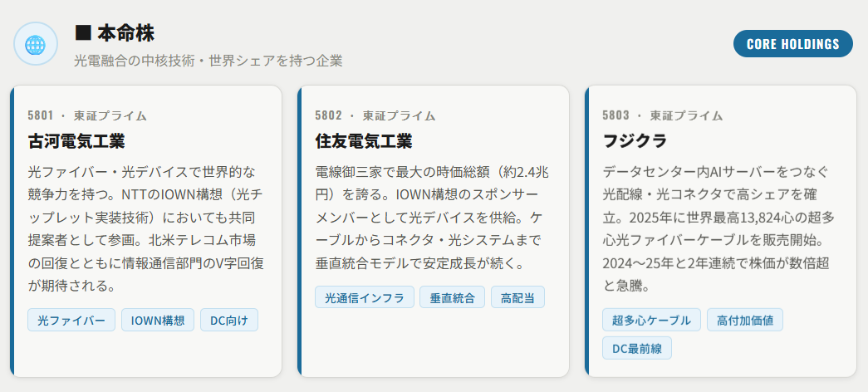Select the 高配当 tag
Screen dimensions: 868x392
[x=517, y=297]
